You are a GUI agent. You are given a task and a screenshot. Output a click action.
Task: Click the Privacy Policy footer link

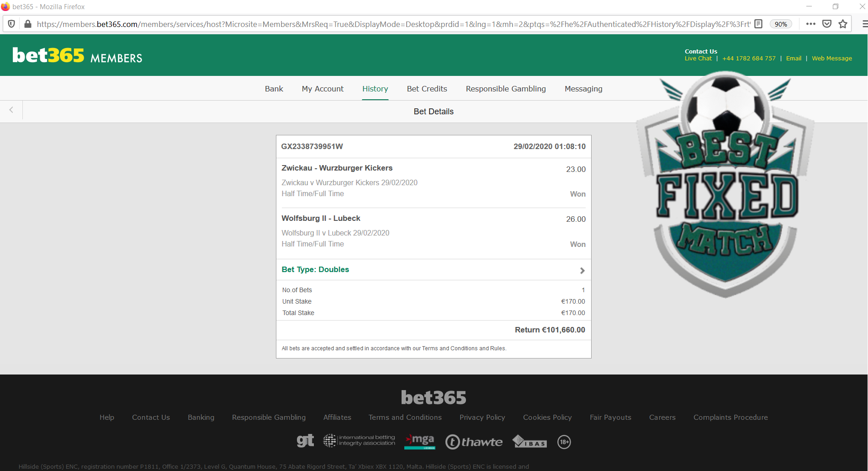tap(482, 417)
